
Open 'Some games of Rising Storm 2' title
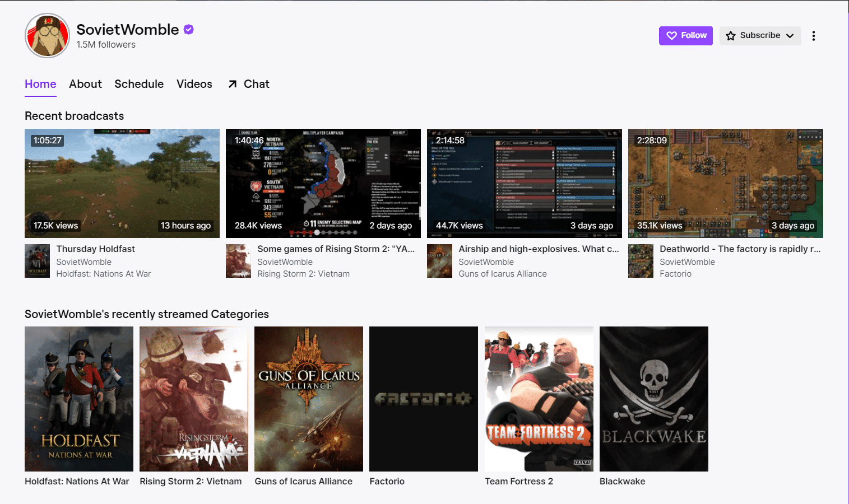[336, 249]
